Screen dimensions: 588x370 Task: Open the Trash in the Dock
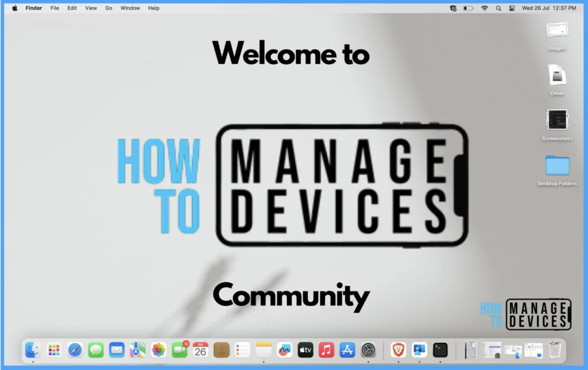555,350
